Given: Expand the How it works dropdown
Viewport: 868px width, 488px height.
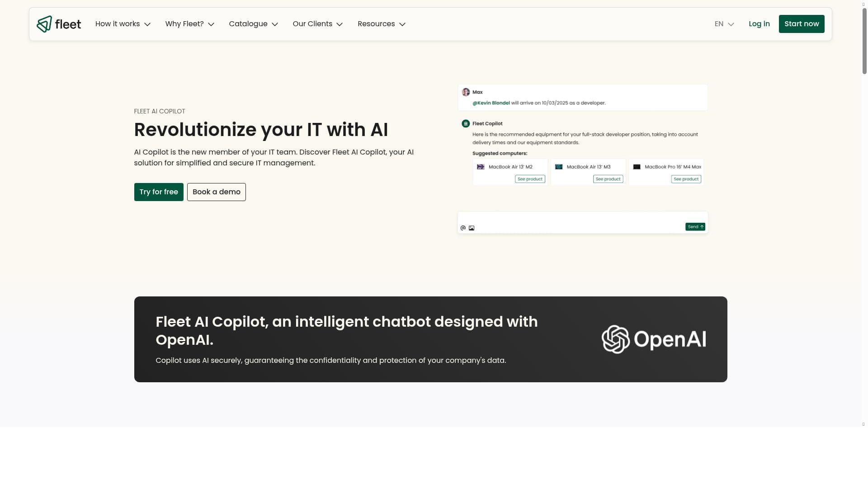Looking at the screenshot, I should tap(123, 24).
